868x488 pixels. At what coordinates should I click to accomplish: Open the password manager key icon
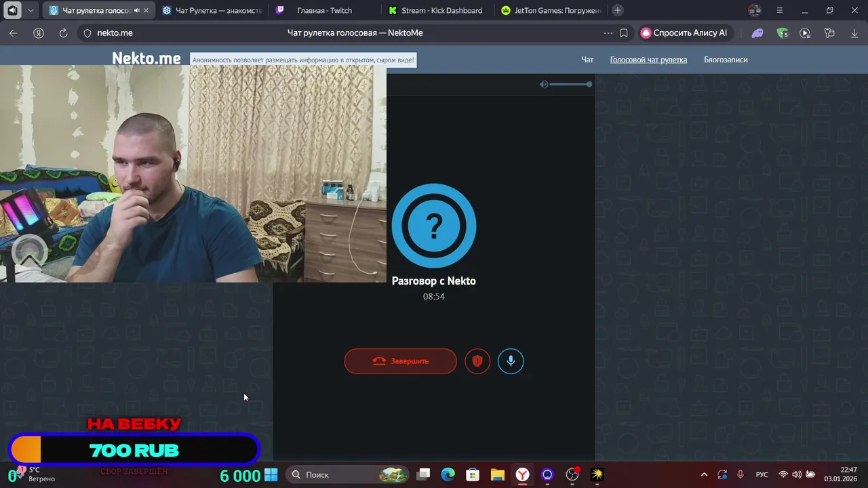point(829,33)
